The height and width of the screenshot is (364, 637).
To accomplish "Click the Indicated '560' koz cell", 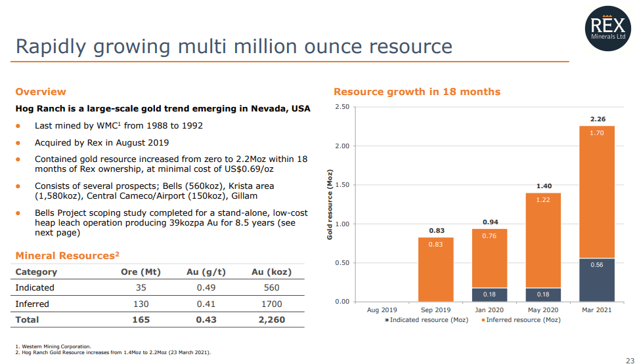I will [x=271, y=288].
